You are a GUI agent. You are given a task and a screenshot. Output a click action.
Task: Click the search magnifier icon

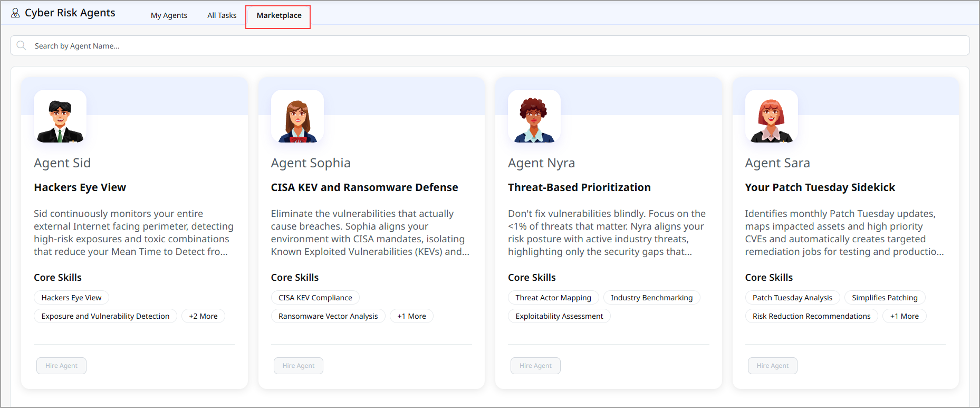pyautogui.click(x=21, y=45)
